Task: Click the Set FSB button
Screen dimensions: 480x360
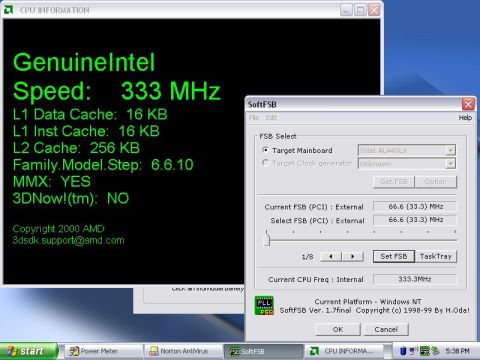Action: [x=394, y=256]
